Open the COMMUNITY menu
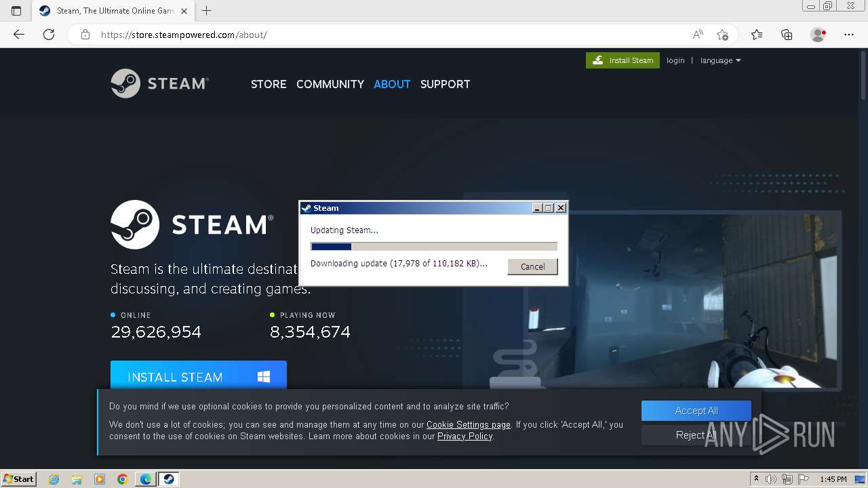The height and width of the screenshot is (488, 868). click(330, 84)
